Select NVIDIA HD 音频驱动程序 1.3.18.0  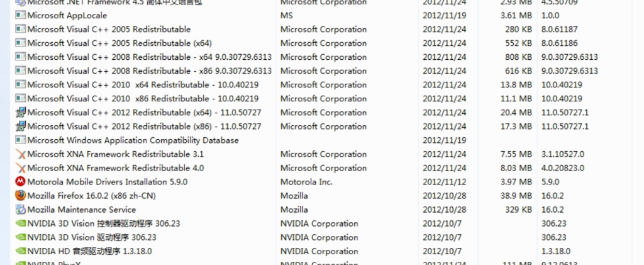pos(89,251)
